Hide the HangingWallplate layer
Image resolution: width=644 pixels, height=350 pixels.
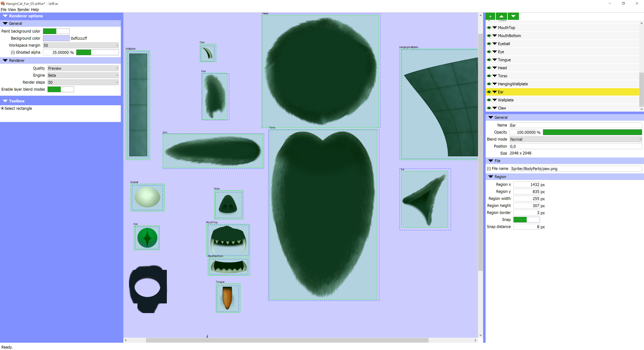click(x=489, y=84)
